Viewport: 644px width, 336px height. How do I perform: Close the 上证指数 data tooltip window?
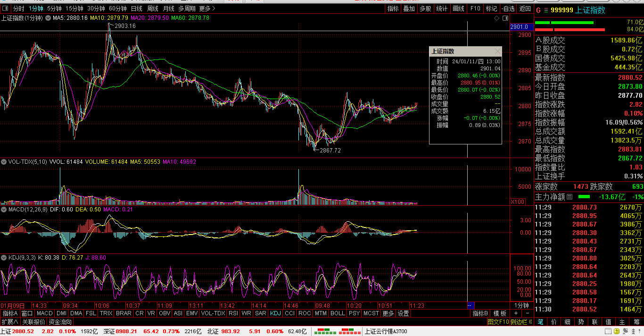pyautogui.click(x=497, y=51)
